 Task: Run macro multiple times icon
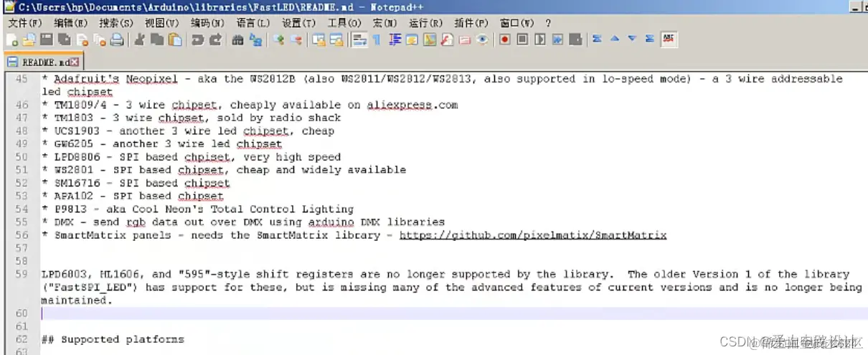coord(557,39)
